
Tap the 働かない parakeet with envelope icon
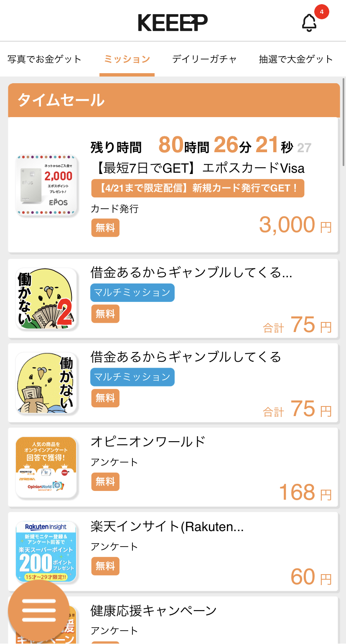pos(47,383)
